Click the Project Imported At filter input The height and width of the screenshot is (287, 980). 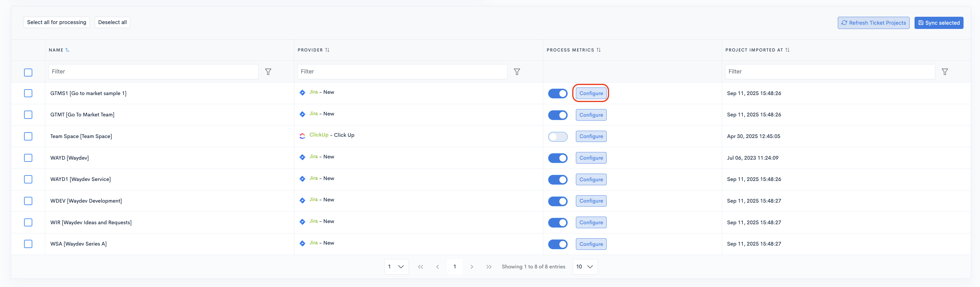830,72
